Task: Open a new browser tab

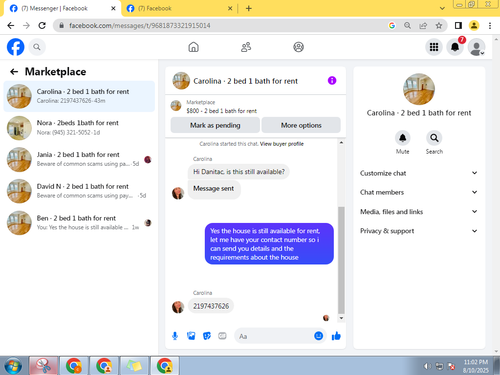Action: click(x=249, y=9)
